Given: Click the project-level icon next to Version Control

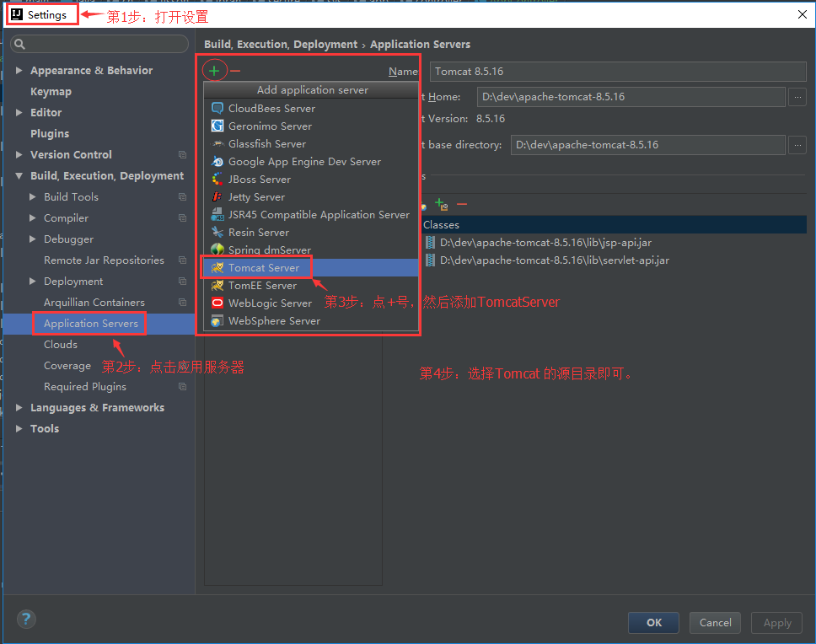Looking at the screenshot, I should pos(182,154).
